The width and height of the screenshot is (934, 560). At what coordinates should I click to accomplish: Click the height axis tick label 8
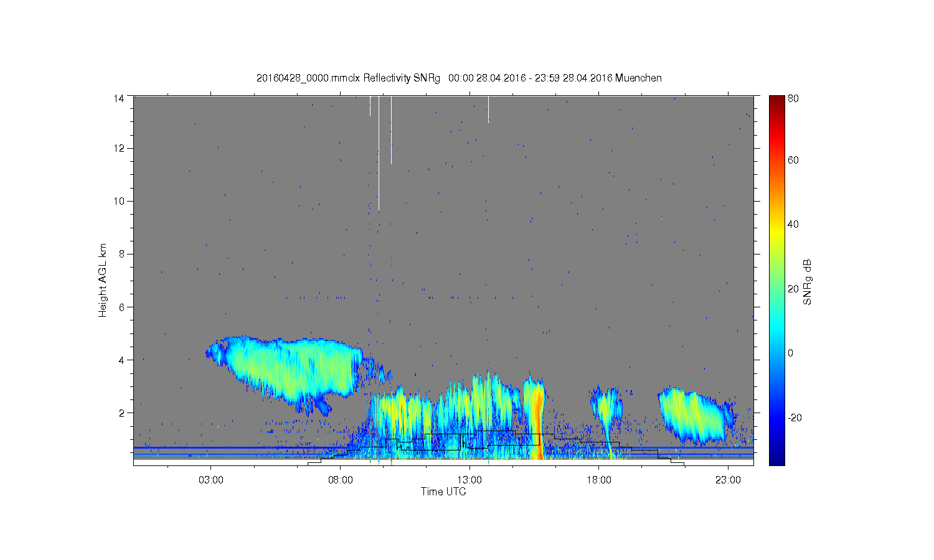(121, 254)
